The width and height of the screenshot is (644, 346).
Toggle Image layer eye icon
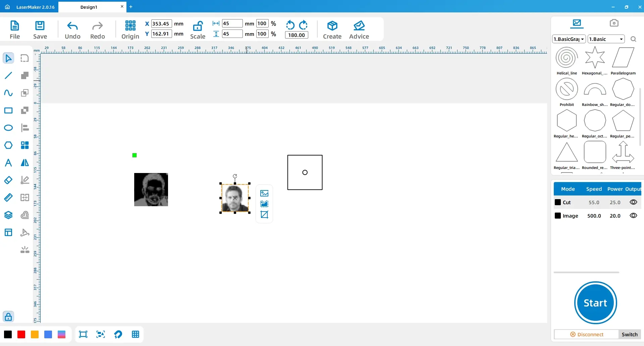point(633,216)
